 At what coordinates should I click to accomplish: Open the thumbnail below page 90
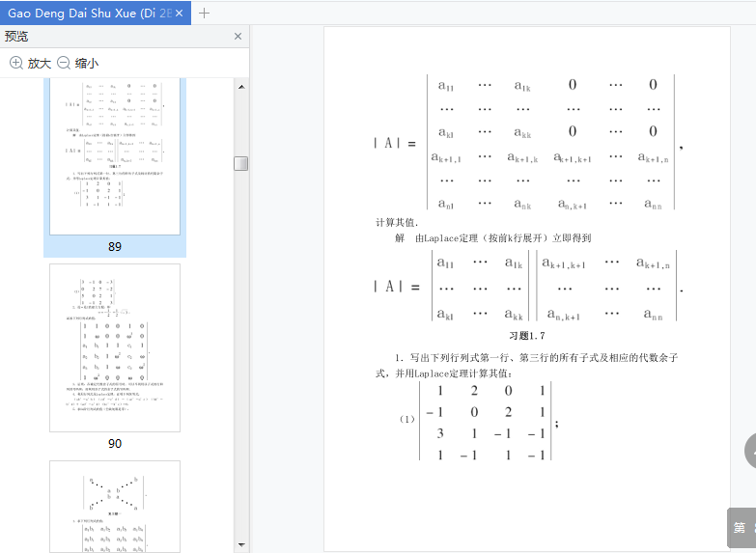click(115, 507)
